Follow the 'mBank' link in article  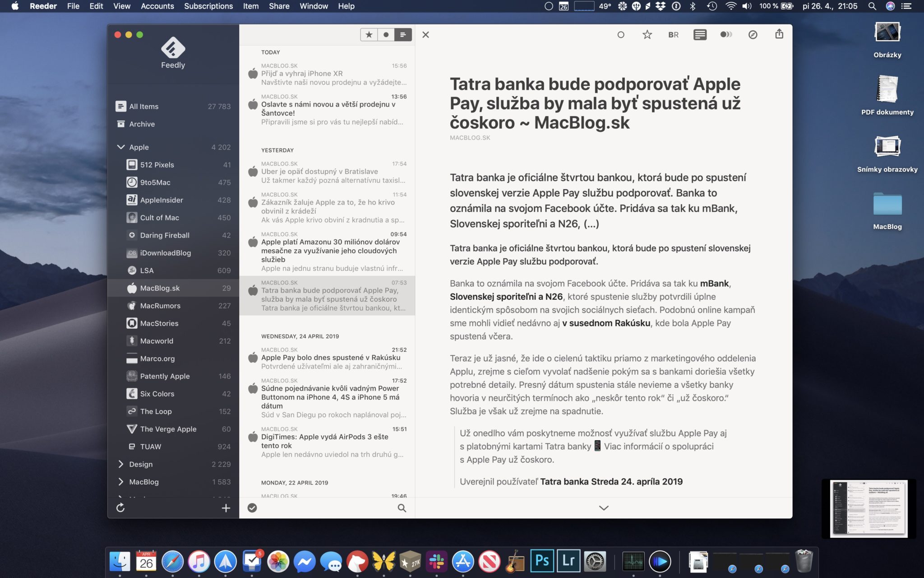point(714,284)
